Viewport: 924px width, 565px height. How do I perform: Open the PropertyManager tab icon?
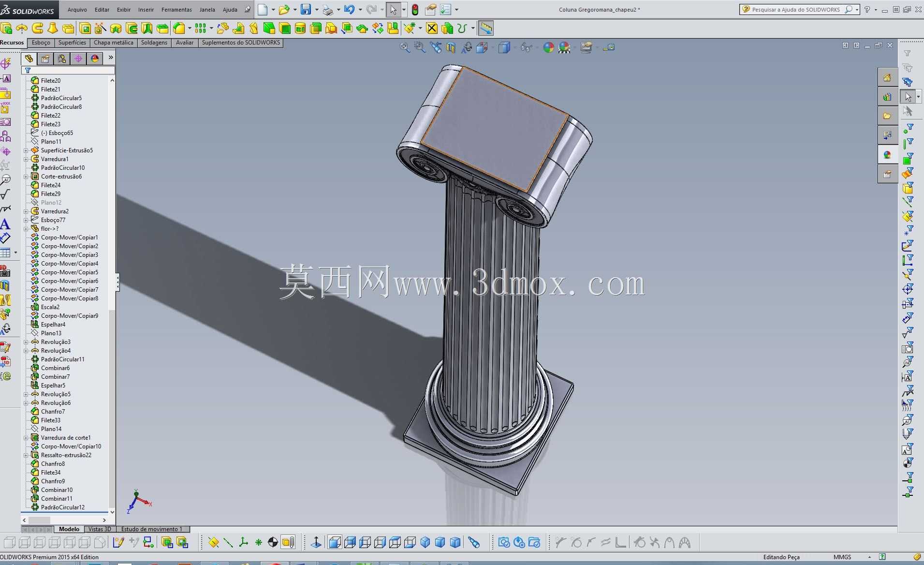coord(45,59)
